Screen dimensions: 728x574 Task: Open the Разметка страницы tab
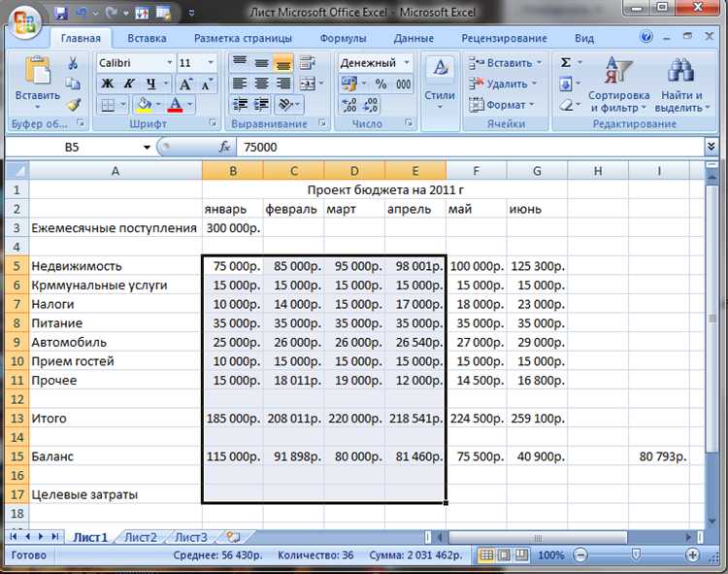point(243,38)
